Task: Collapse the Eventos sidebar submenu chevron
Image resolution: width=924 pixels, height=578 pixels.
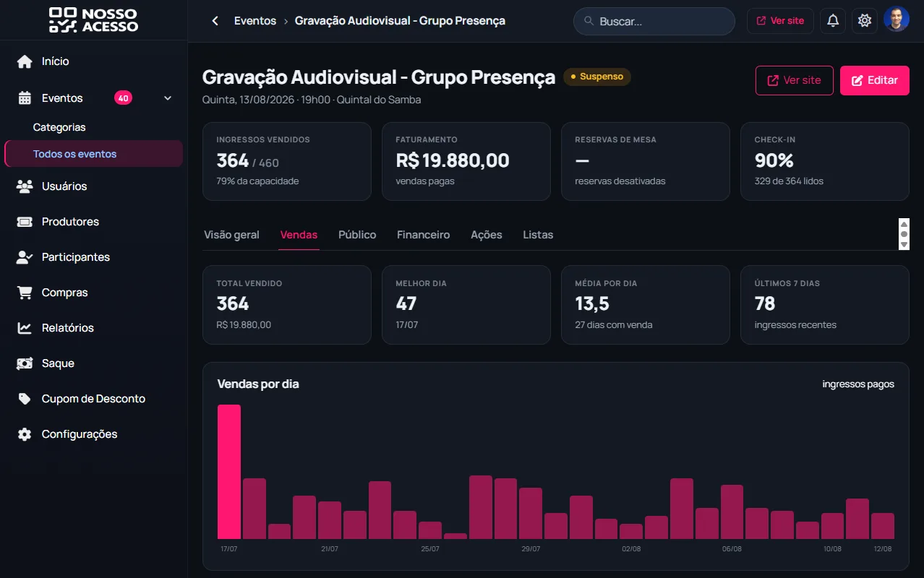Action: click(168, 98)
